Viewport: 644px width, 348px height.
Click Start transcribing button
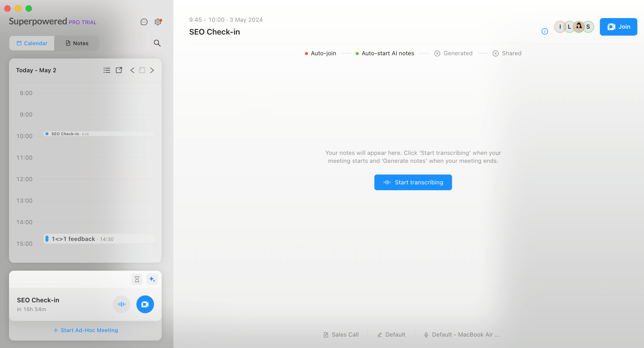point(413,183)
